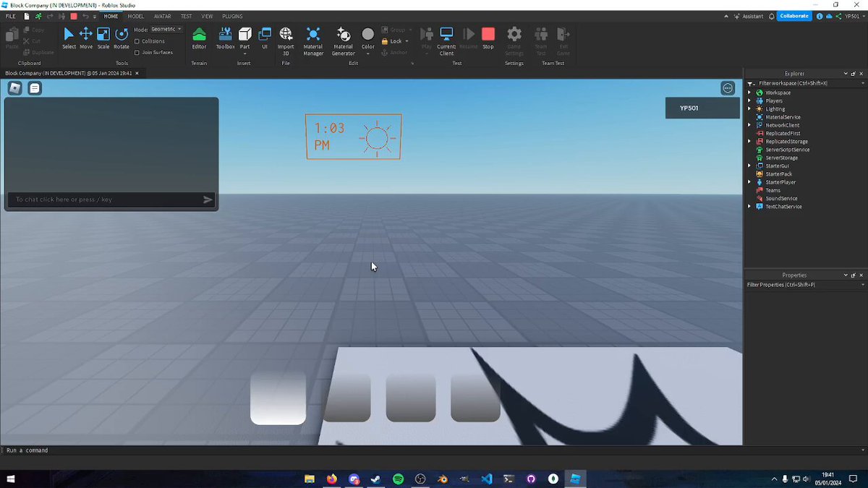Open the Toolbox panel

(x=226, y=38)
